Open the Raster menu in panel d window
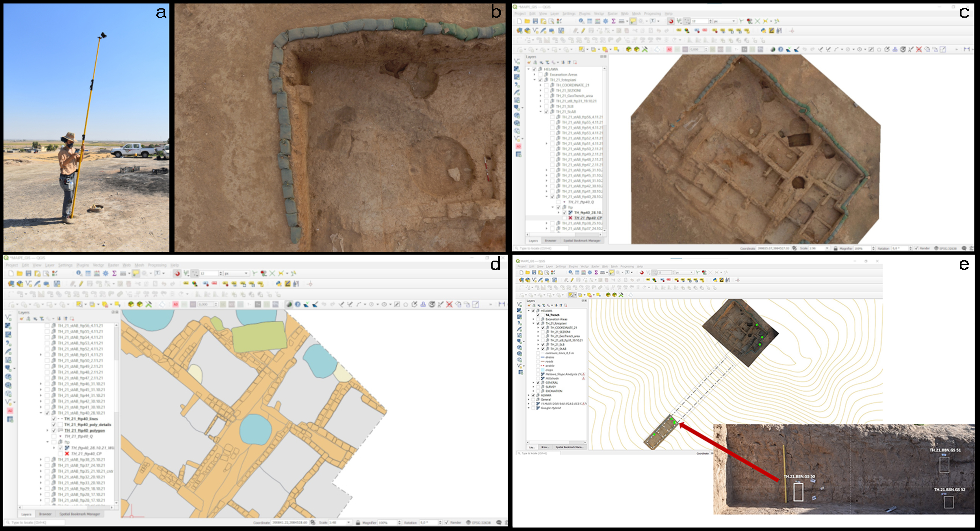The width and height of the screenshot is (980, 531). [x=113, y=265]
